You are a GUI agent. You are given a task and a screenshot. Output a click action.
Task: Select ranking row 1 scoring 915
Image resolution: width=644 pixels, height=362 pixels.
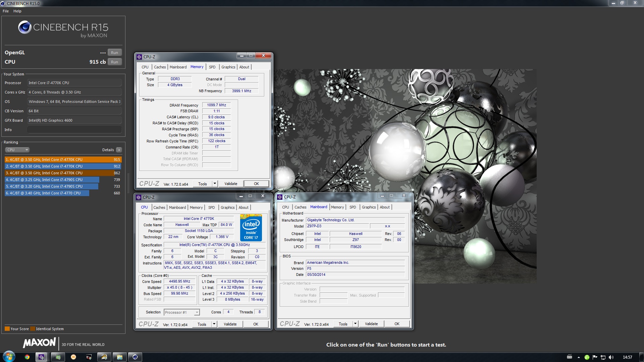[x=63, y=160]
